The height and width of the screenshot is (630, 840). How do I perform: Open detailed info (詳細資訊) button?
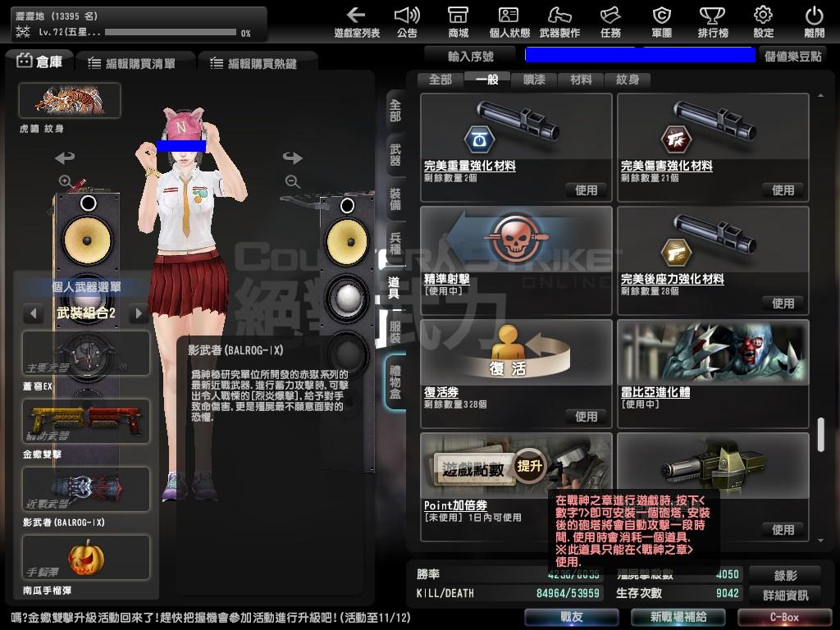click(785, 595)
